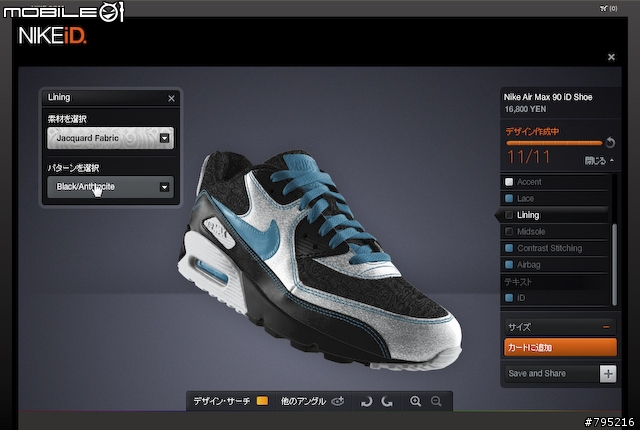Viewport: 640px width, 430px height.
Task: Click the Nike Air Max 90 iD Shoe title
Action: coord(548,97)
